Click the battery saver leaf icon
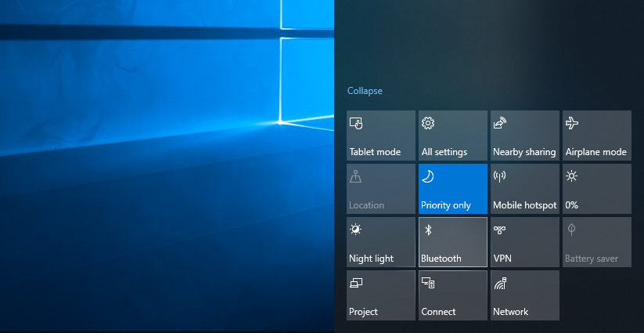This screenshot has width=644, height=333. (x=571, y=230)
